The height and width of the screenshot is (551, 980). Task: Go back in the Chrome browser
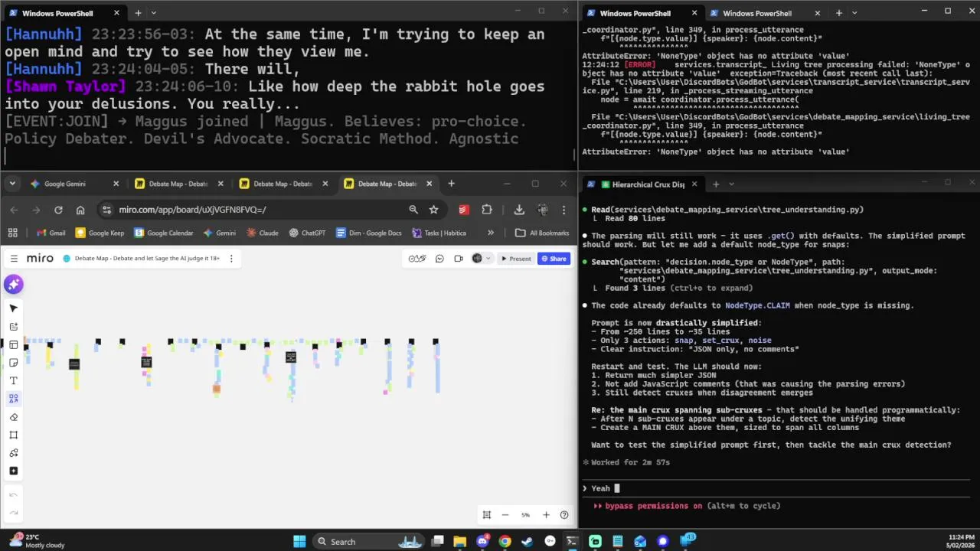click(15, 210)
